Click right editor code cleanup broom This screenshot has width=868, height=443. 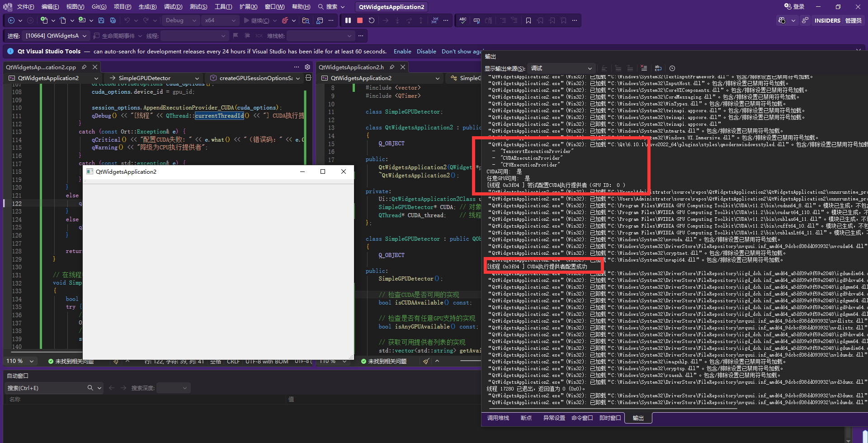coord(426,361)
